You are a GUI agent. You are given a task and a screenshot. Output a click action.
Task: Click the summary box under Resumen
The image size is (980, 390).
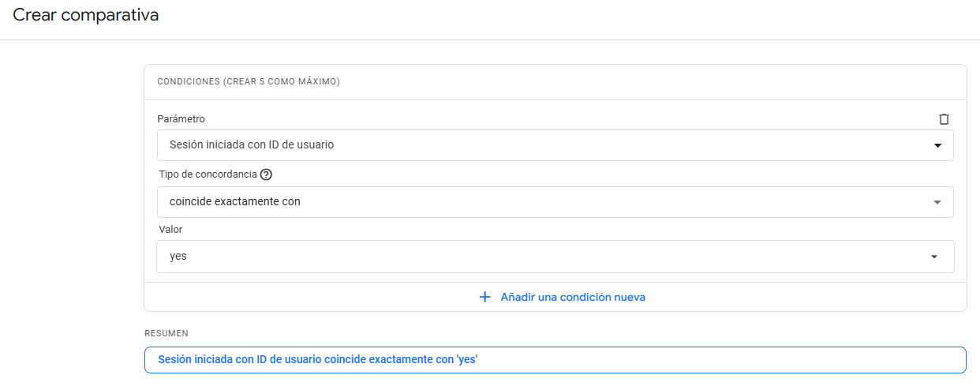pos(555,360)
